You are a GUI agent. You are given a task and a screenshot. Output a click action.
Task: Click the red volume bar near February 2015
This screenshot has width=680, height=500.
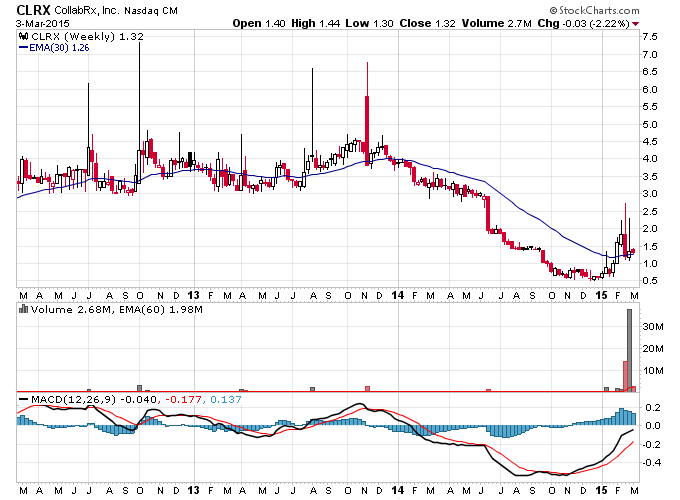tap(625, 376)
